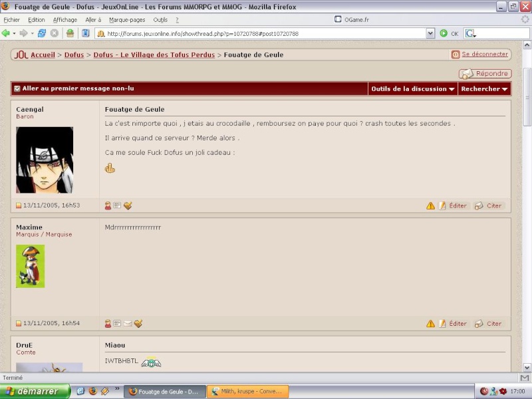Open the address bar URL history dropdown
This screenshot has width=532, height=399.
point(430,33)
